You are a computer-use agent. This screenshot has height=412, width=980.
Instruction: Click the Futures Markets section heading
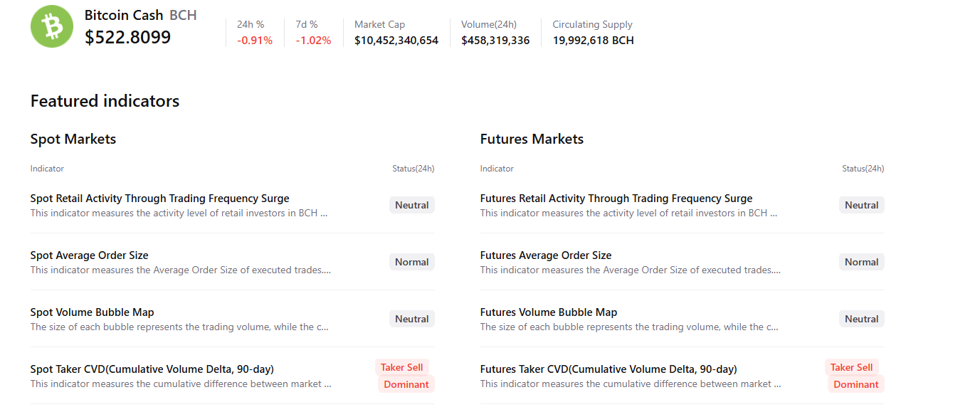click(x=532, y=139)
